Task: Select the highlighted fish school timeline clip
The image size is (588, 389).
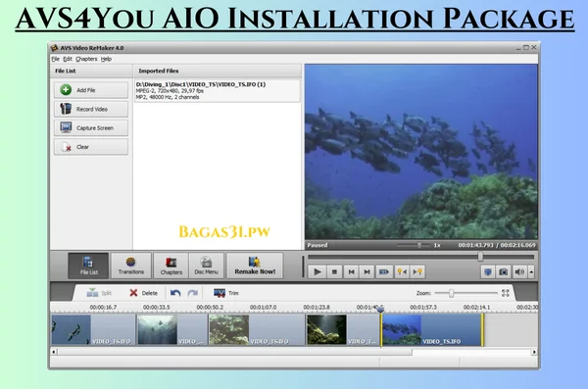Action: (x=431, y=330)
